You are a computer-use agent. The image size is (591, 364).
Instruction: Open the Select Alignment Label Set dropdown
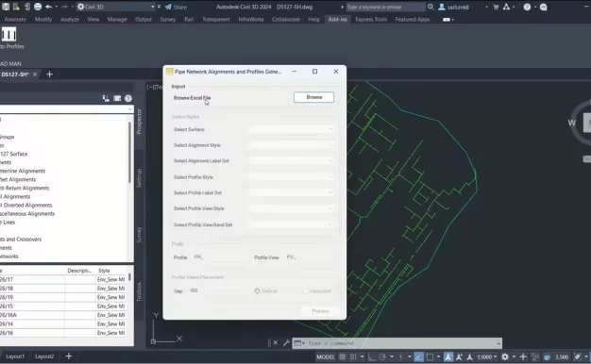(291, 160)
